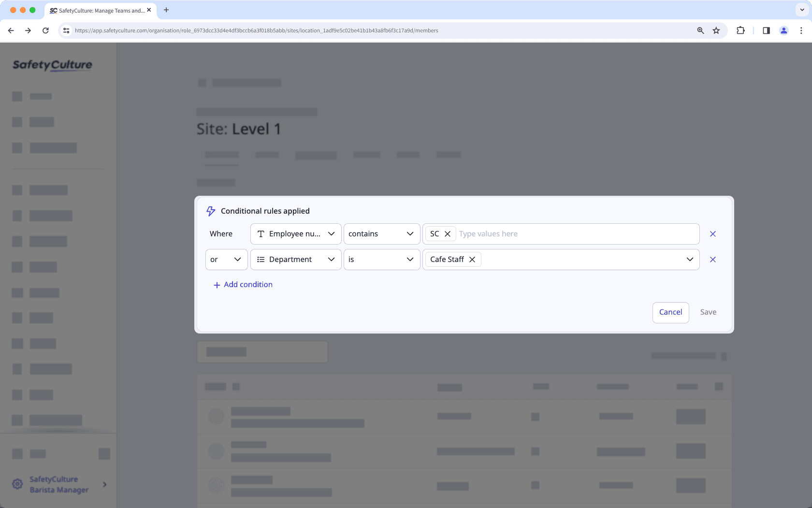Bookmark the page with the star icon
The height and width of the screenshot is (508, 812).
[716, 30]
